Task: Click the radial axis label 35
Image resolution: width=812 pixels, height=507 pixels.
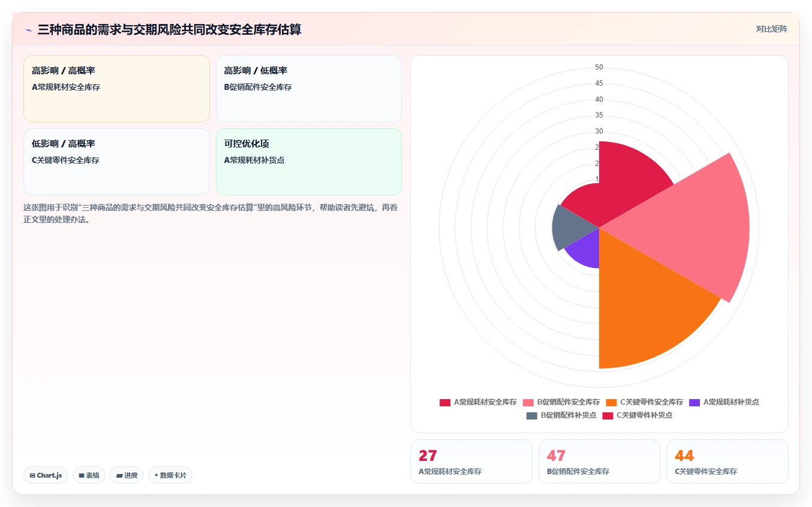Action: (x=599, y=115)
